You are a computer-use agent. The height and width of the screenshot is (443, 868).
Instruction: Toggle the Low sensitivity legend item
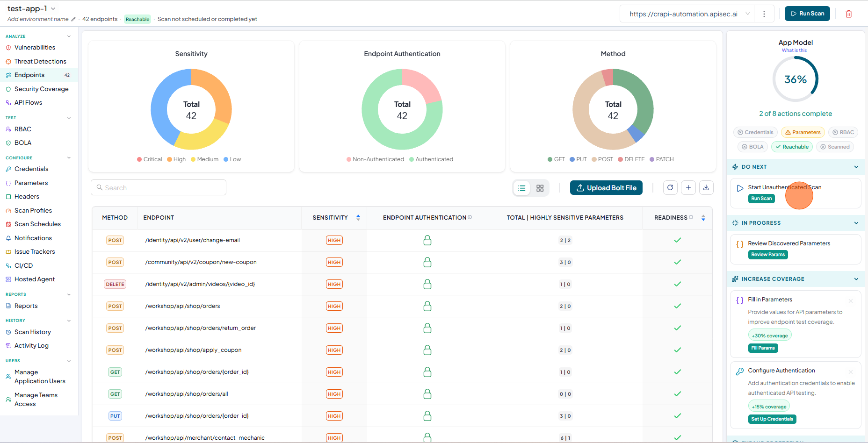pos(232,159)
